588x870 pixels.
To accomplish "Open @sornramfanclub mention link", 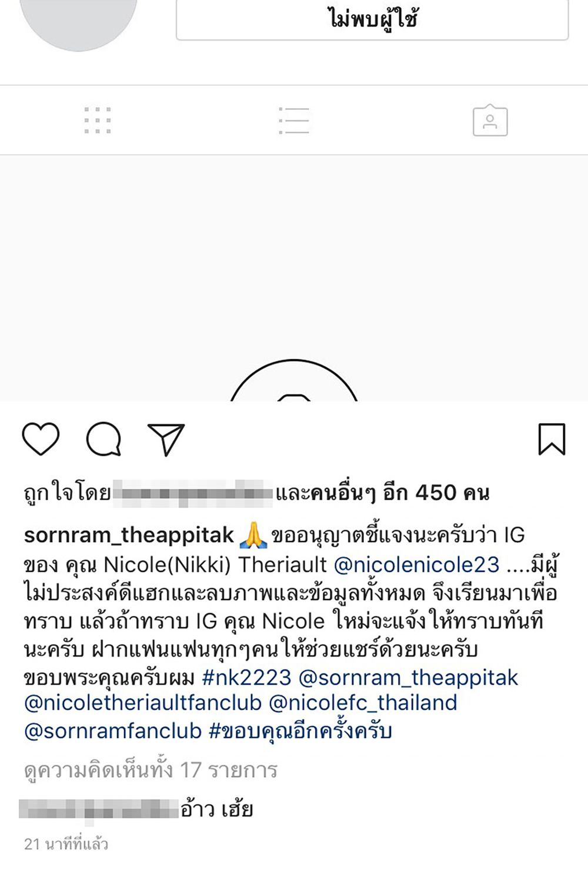I will [x=113, y=731].
